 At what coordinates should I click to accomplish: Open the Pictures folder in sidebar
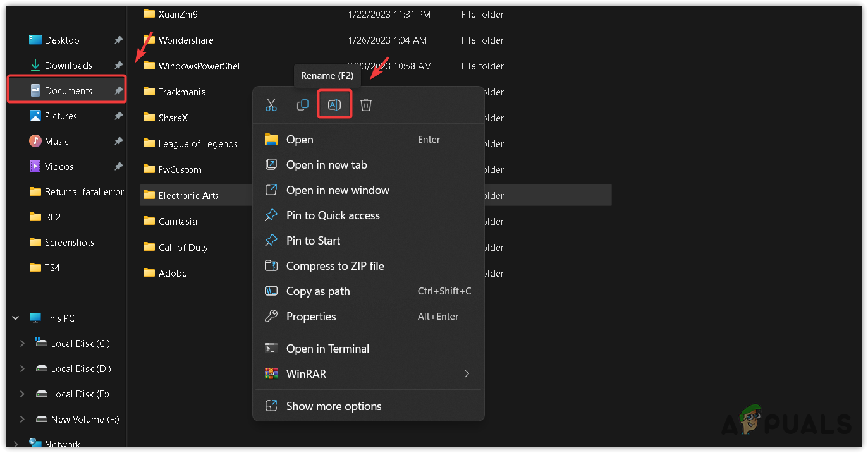point(61,116)
